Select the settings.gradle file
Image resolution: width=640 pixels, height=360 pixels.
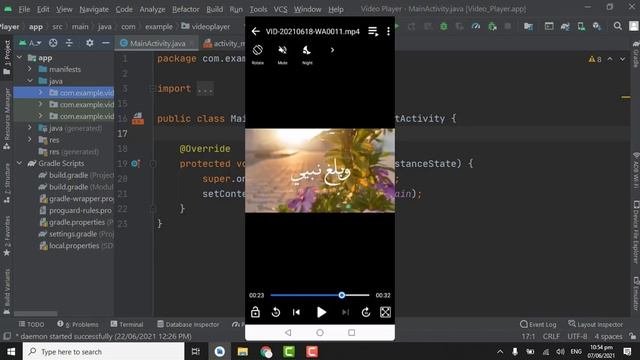(x=73, y=234)
